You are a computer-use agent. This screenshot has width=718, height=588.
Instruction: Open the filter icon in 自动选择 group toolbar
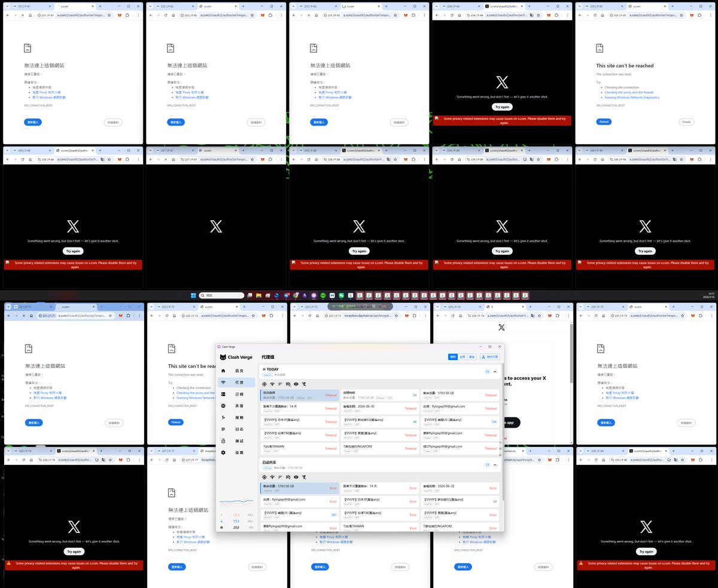coord(303,477)
